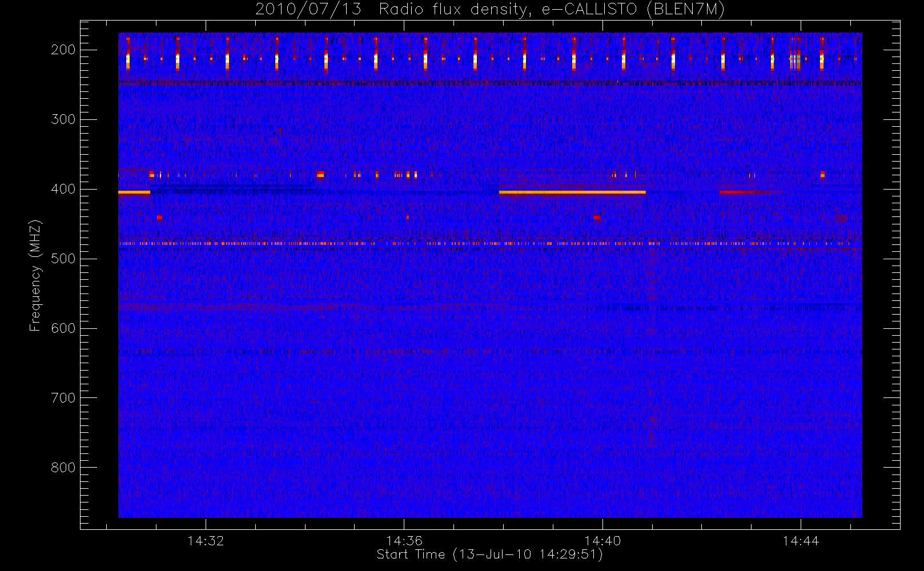Click the 500 frequency tick label
This screenshot has width=924, height=571.
(x=63, y=259)
